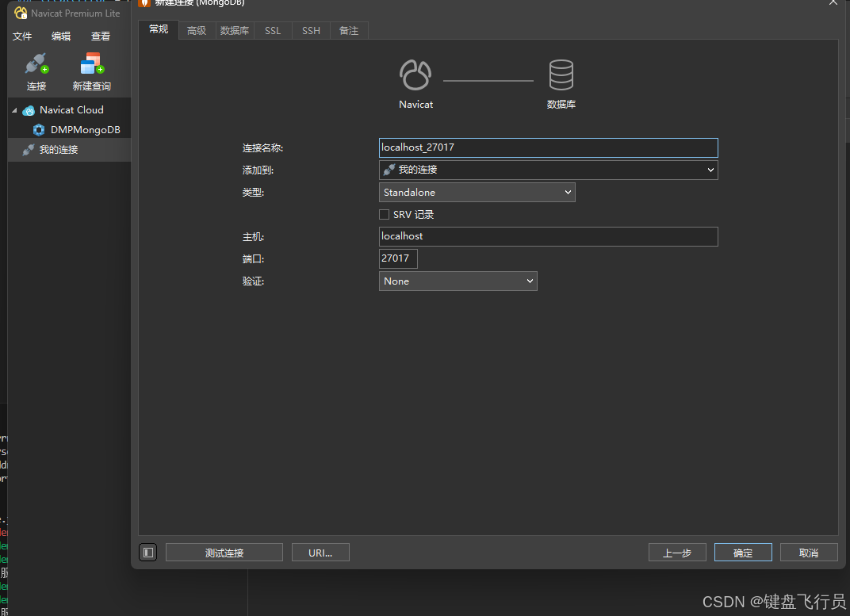
Task: Click the My Connections plug icon in sidebar
Action: point(29,150)
